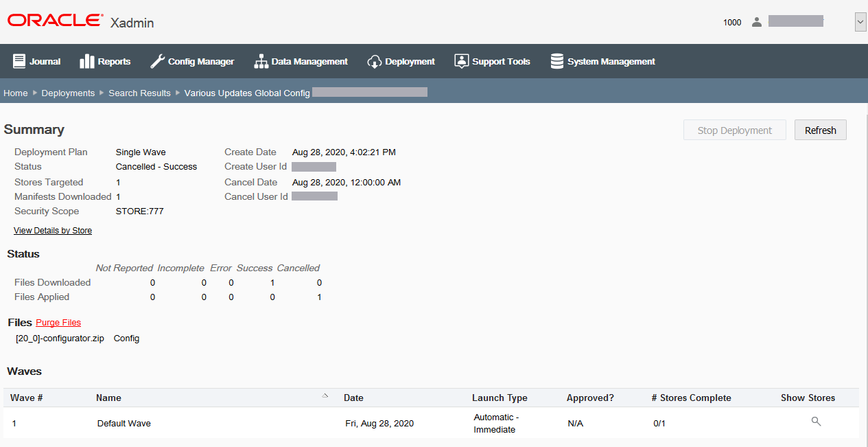Open the System Management stacked-disks icon

pyautogui.click(x=556, y=60)
